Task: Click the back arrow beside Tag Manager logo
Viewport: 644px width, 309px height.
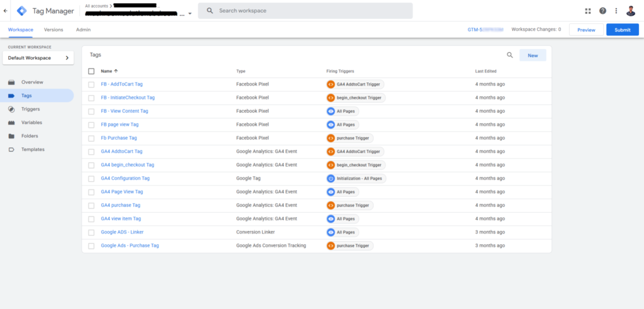Action: pyautogui.click(x=6, y=11)
